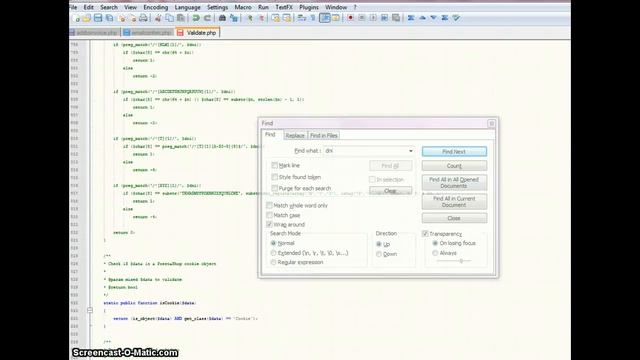Enable the Mark line checkbox
Image resolution: width=640 pixels, height=360 pixels.
tap(275, 165)
